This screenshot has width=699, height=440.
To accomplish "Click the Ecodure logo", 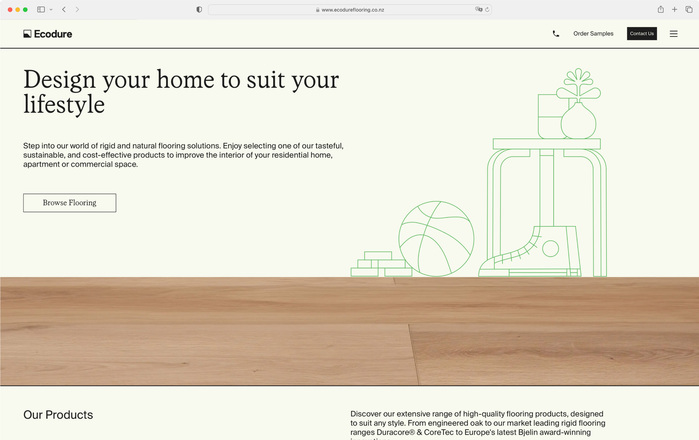I will 48,34.
